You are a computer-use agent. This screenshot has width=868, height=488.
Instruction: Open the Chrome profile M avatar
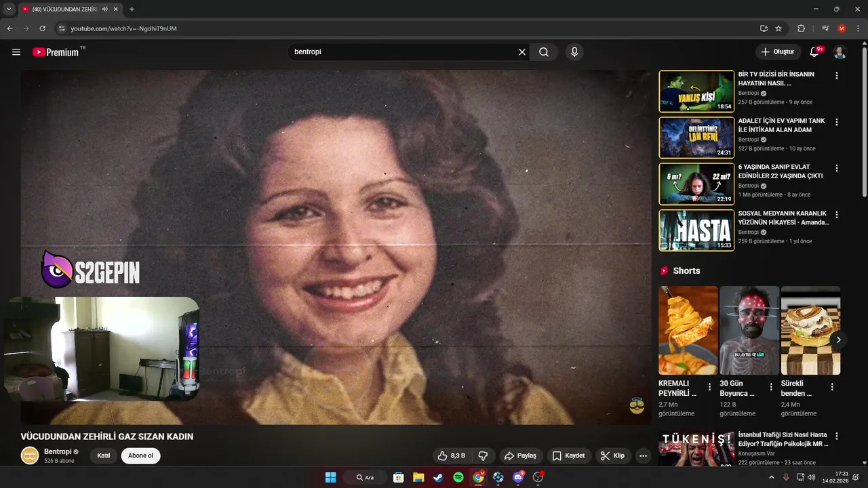(x=842, y=28)
